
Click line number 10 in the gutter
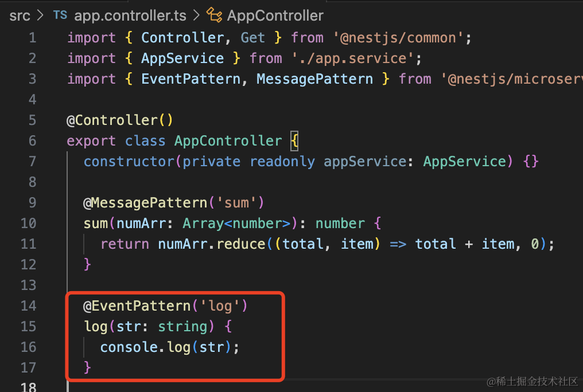28,224
